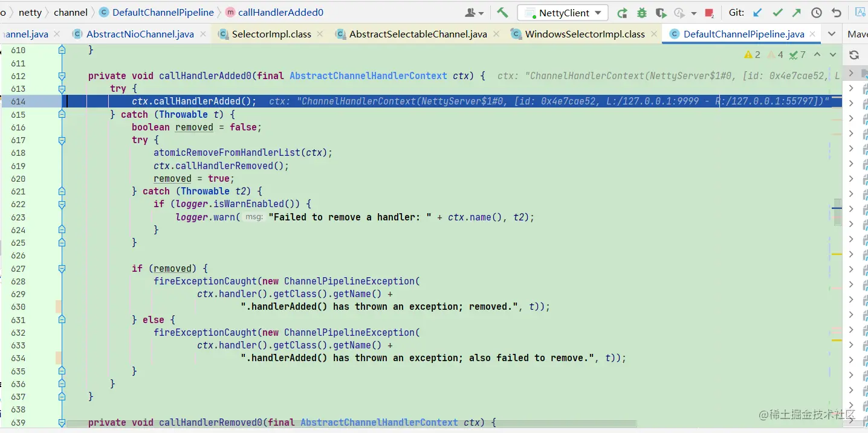Click Run with Coverage icon

pos(661,13)
